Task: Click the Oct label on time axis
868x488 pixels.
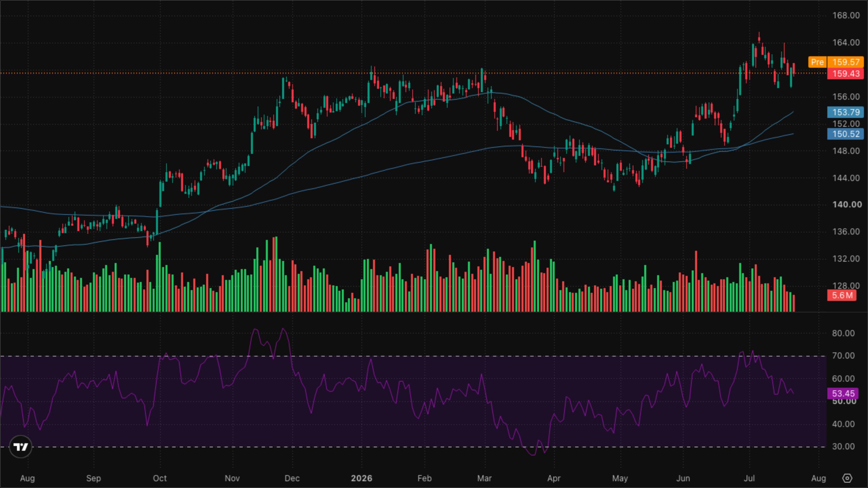Action: pyautogui.click(x=160, y=478)
